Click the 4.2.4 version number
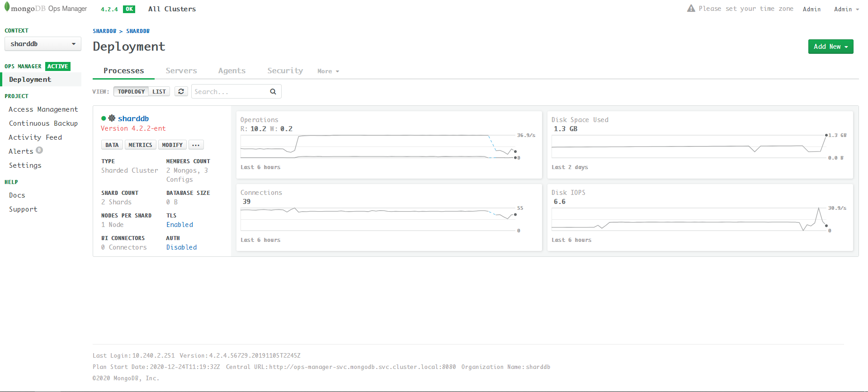This screenshot has height=392, width=868. pyautogui.click(x=109, y=9)
